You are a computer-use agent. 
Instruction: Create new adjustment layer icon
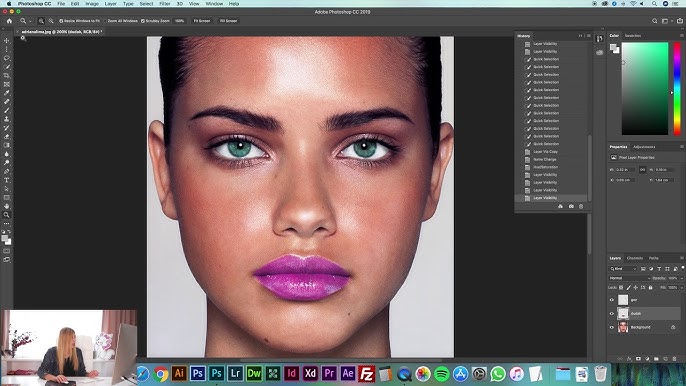pos(647,359)
